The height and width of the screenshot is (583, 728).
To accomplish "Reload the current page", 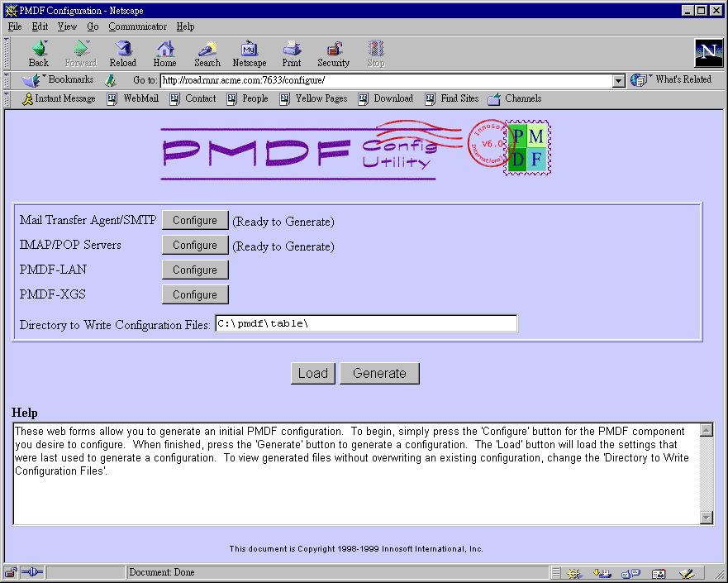I will (122, 53).
